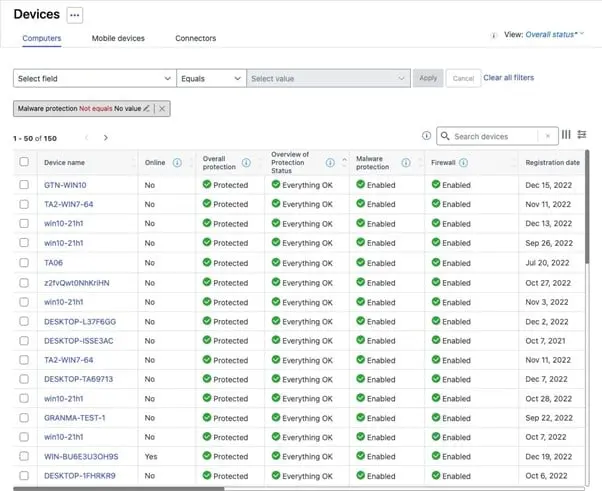Screen dimensions: 602x491
Task: Open column chooser icon
Action: (x=566, y=134)
